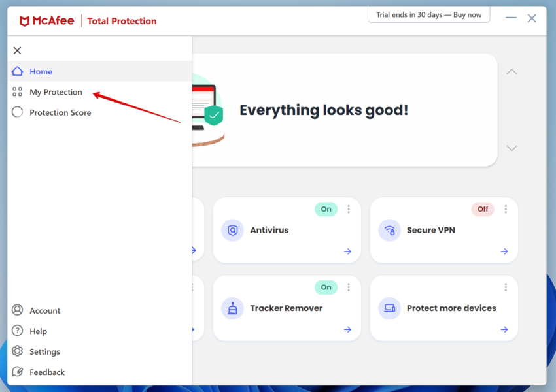Toggle the Tracker Remover On badge

click(x=326, y=287)
